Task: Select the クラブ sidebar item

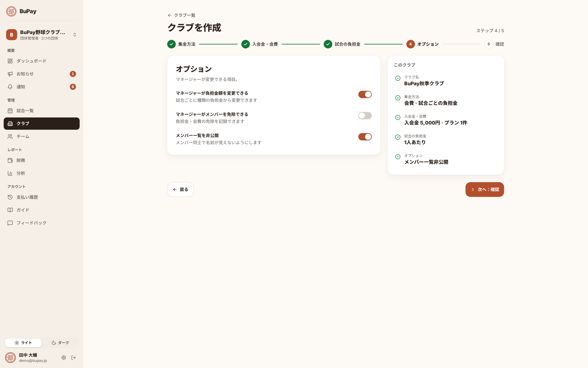Action: (x=41, y=123)
